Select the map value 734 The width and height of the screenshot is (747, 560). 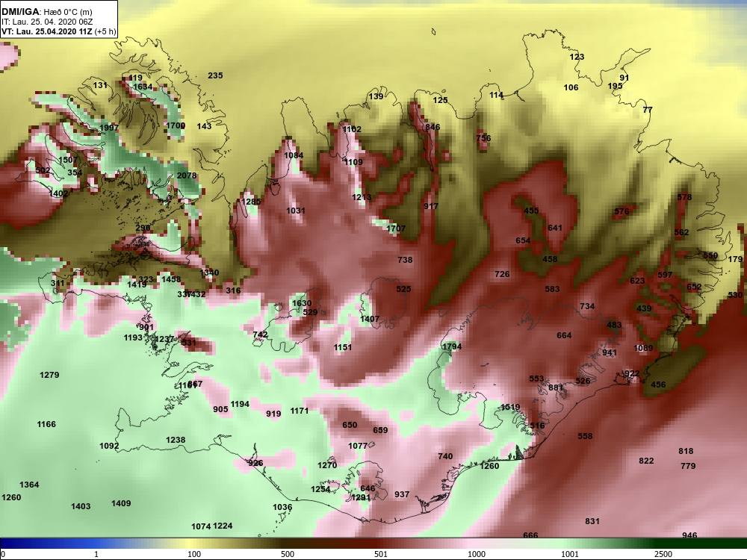[x=587, y=306]
